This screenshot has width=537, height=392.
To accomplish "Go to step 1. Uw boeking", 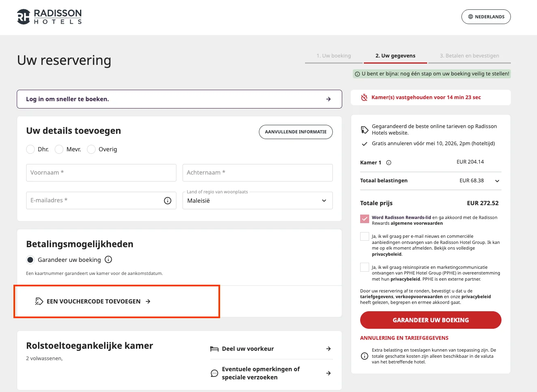I will tap(334, 56).
